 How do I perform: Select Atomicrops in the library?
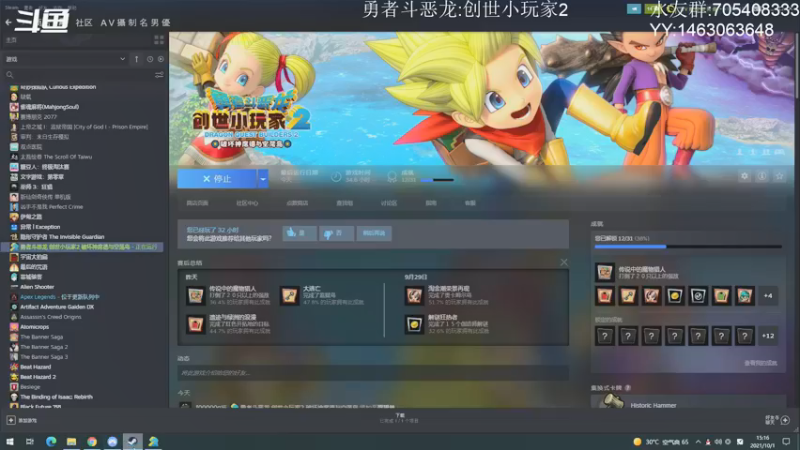click(x=34, y=327)
